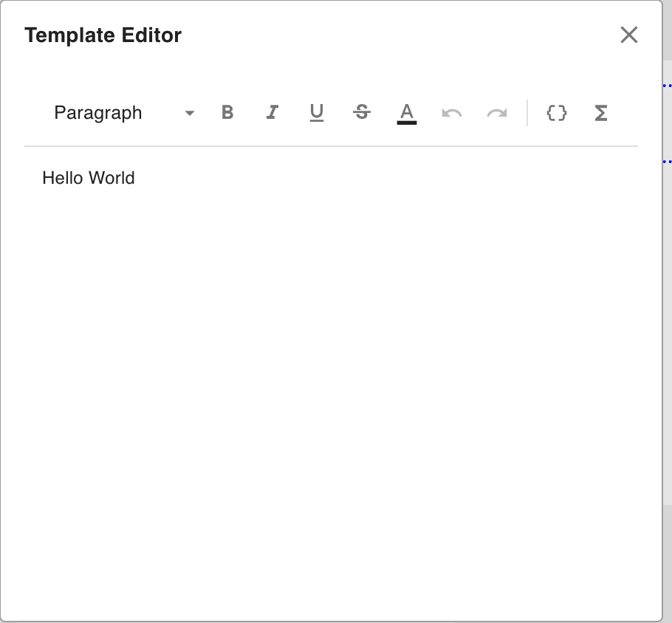Undo the last edit
Image resolution: width=672 pixels, height=623 pixels.
click(452, 113)
